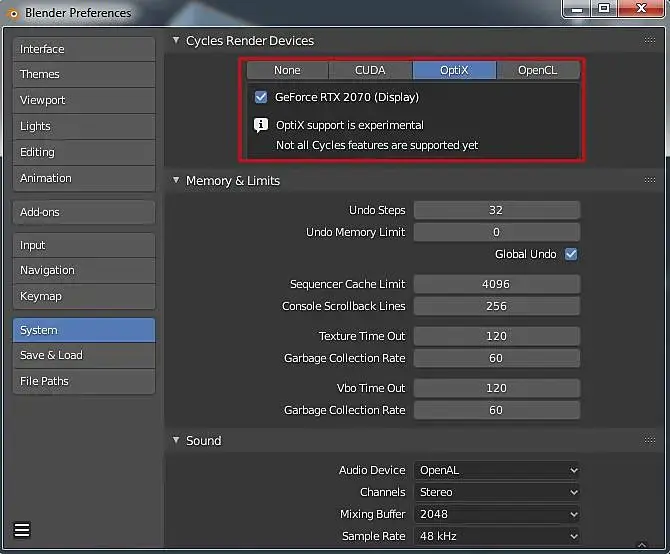670x554 pixels.
Task: Grab the Memory & Limits panel grip
Action: coord(649,180)
